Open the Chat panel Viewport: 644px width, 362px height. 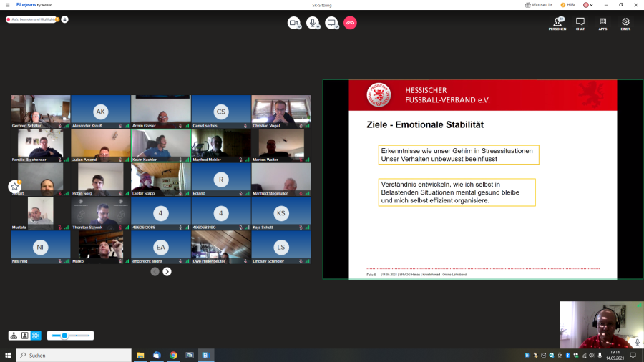click(580, 24)
